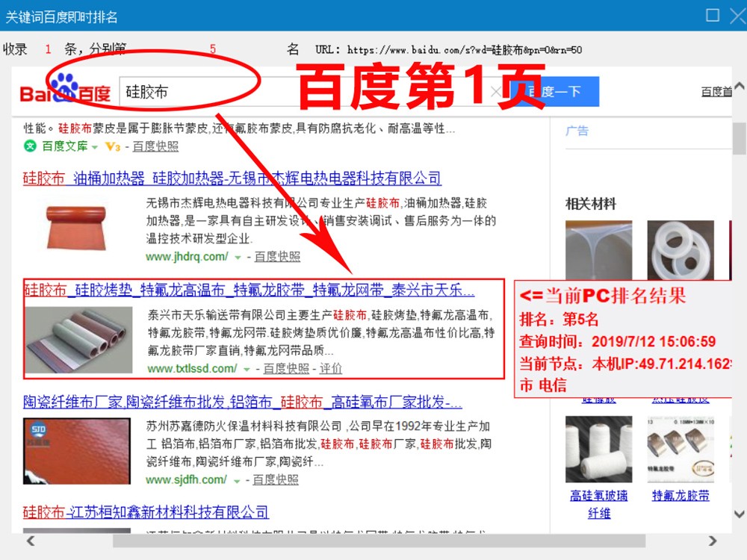Click the scroll up arrow of vertical scrollbar
747x560 pixels.
tap(740, 86)
